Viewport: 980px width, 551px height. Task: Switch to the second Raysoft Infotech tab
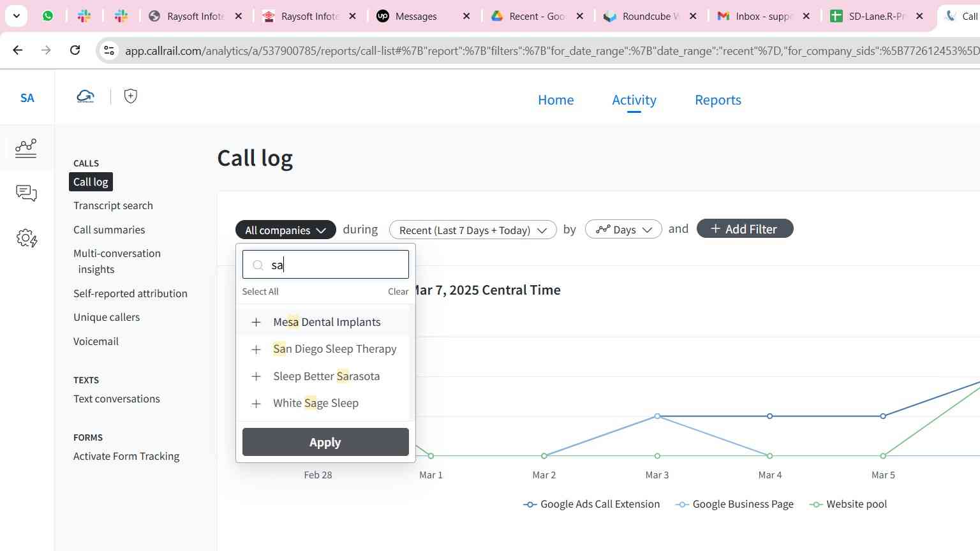coord(302,16)
